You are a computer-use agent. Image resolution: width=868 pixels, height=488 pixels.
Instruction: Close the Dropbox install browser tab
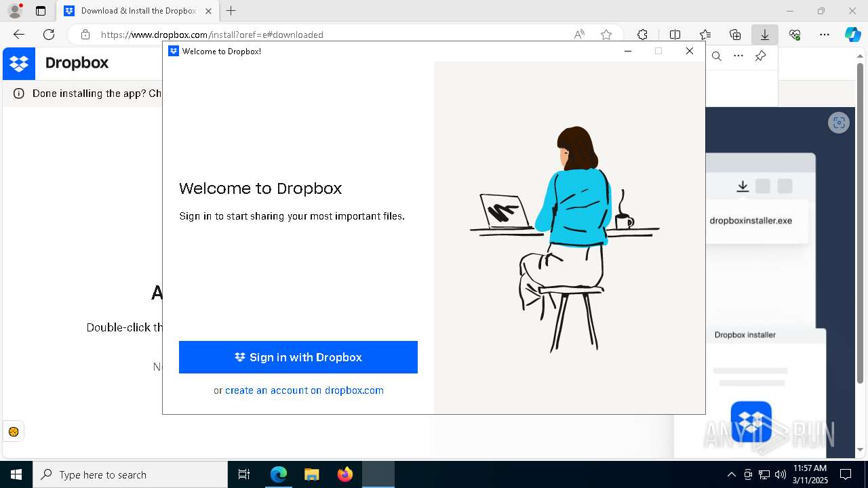pyautogui.click(x=208, y=11)
